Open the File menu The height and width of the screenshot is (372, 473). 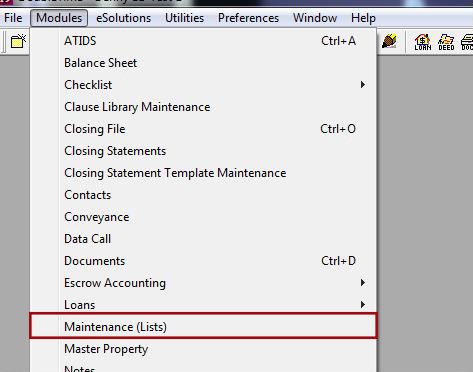pos(13,18)
